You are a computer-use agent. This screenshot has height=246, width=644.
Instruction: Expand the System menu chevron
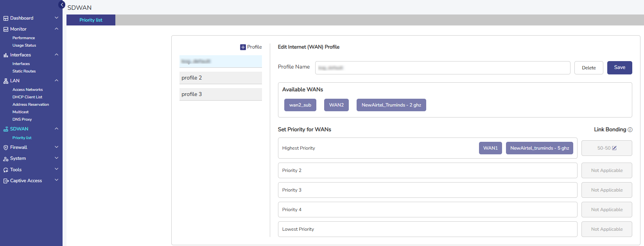click(x=56, y=158)
